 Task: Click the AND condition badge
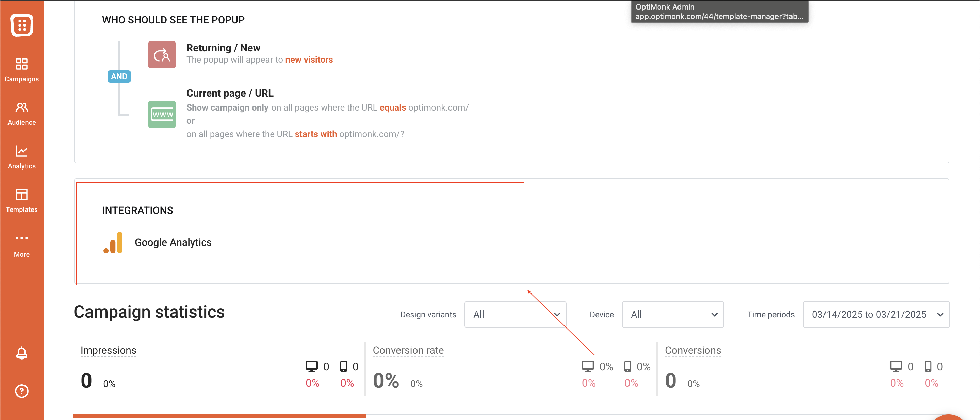119,77
